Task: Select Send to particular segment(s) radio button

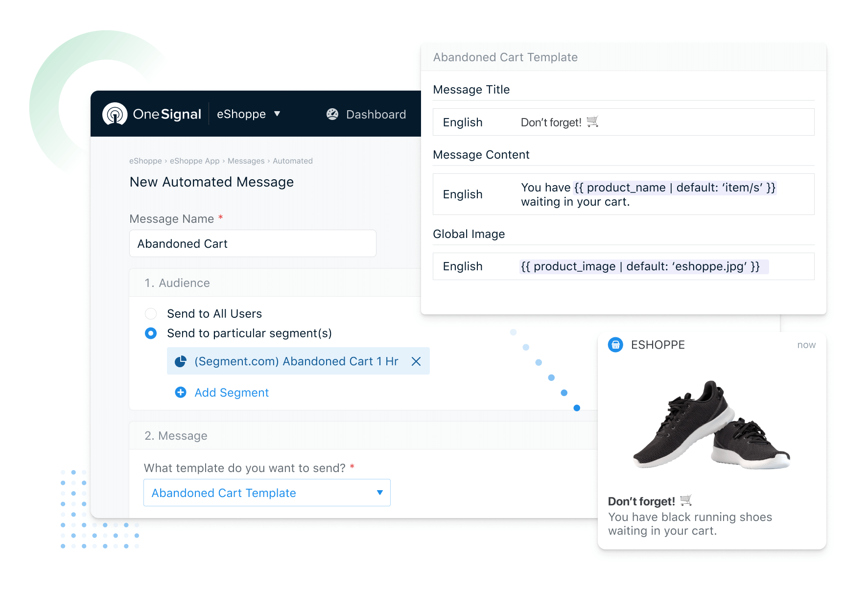Action: pos(151,333)
